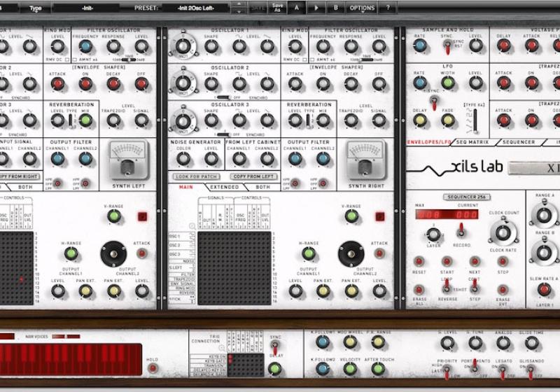Click the LFO waveform TYPE selector
The image size is (560, 392).
pos(475,121)
